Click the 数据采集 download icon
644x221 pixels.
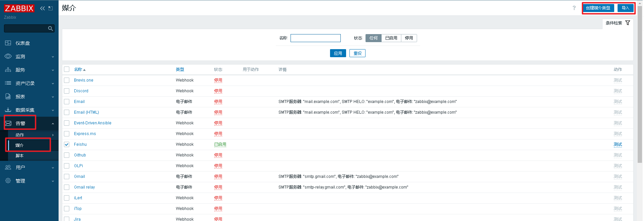point(8,110)
